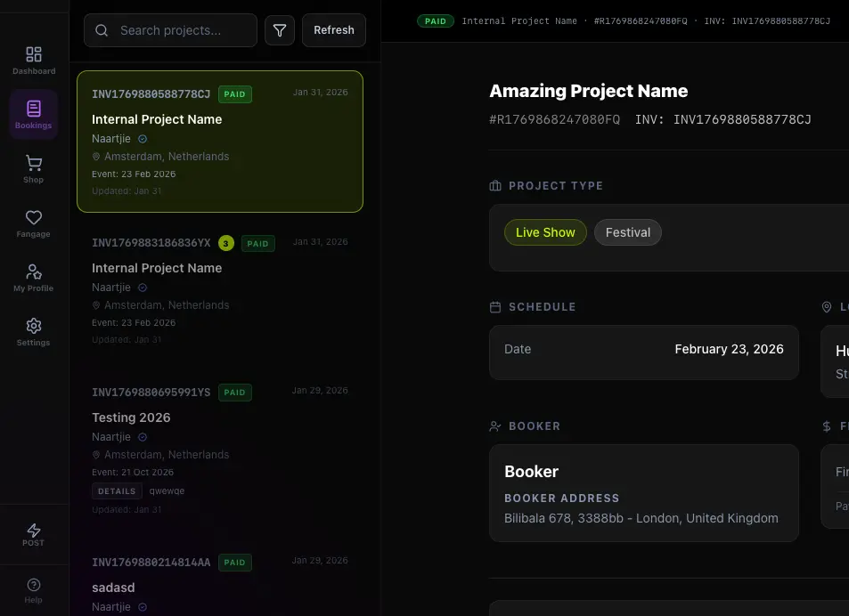Open the Bookings sidebar item
Image resolution: width=849 pixels, height=616 pixels.
click(x=34, y=115)
